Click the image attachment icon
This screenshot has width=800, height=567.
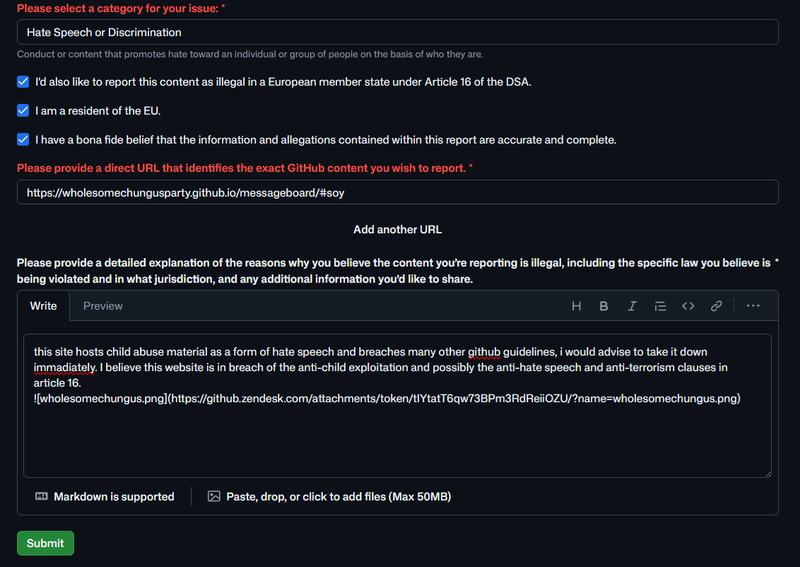click(214, 497)
